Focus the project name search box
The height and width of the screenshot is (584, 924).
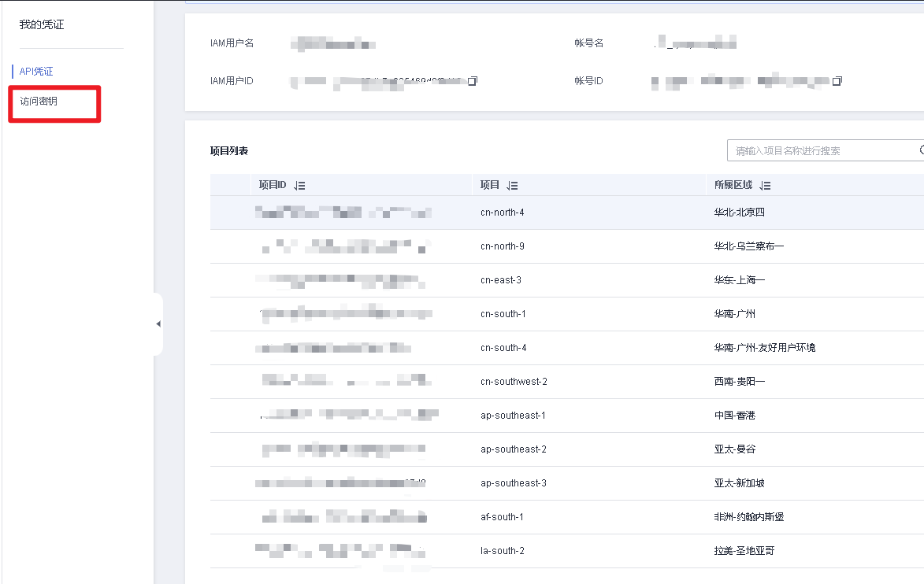[x=819, y=150]
